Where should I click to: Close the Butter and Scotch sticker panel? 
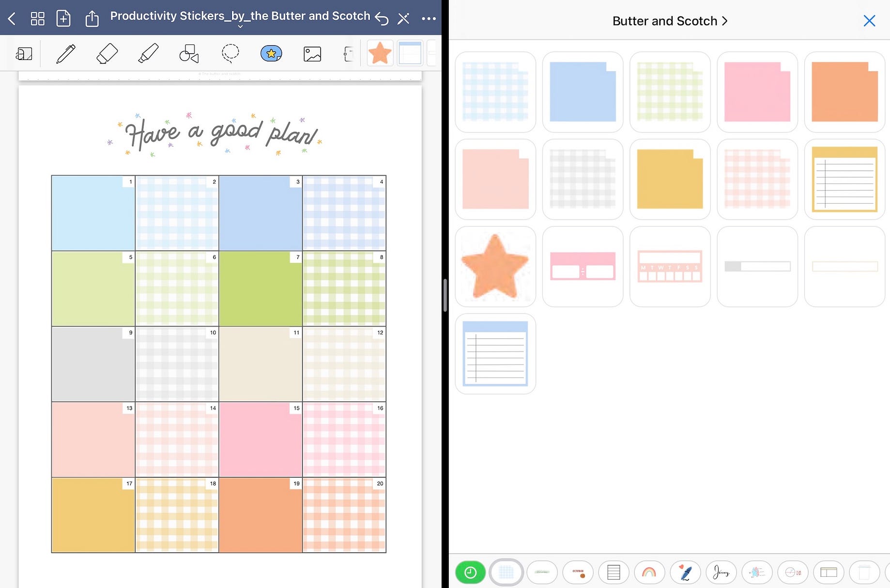[x=869, y=21]
